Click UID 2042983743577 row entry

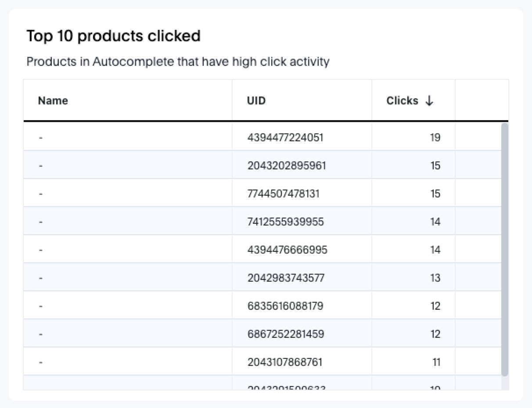286,278
